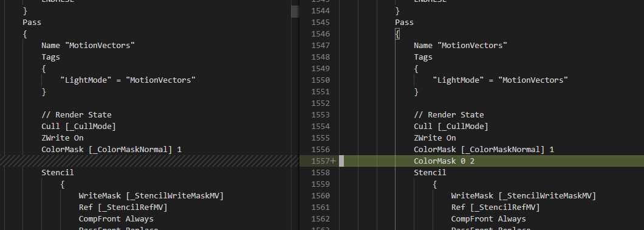Click the left pane's vertical scrollbar thumb
Viewport: 644px width, 230px height.
pos(295,12)
